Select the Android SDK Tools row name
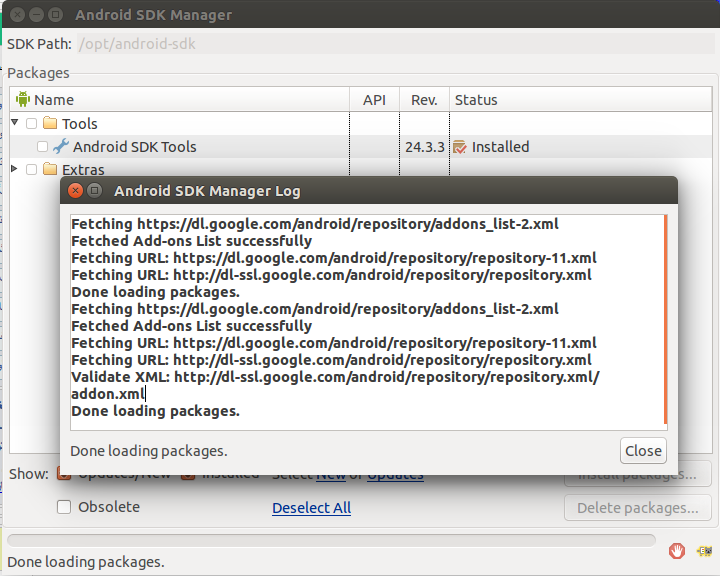Viewport: 720px width, 576px height. click(x=135, y=147)
